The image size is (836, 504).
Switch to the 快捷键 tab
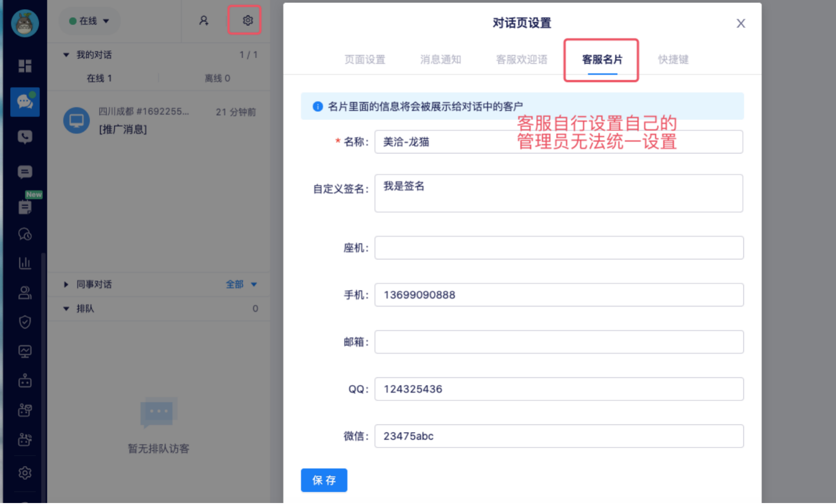(x=673, y=60)
